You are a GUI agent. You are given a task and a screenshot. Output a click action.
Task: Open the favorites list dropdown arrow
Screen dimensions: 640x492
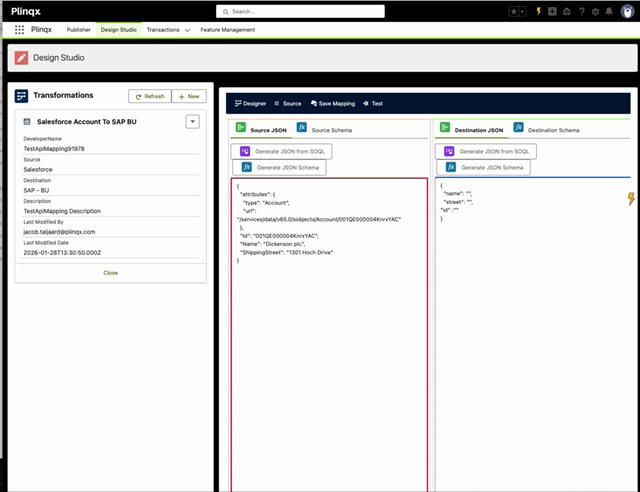click(x=522, y=11)
